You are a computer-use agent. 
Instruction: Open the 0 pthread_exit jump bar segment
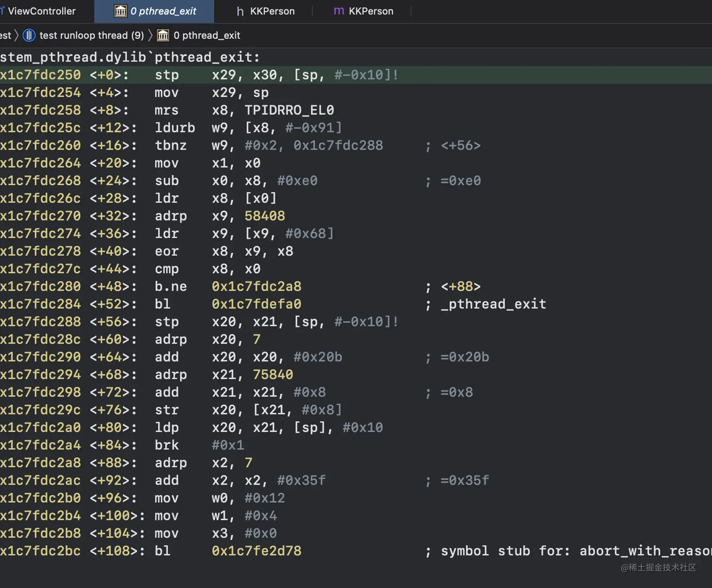click(199, 35)
